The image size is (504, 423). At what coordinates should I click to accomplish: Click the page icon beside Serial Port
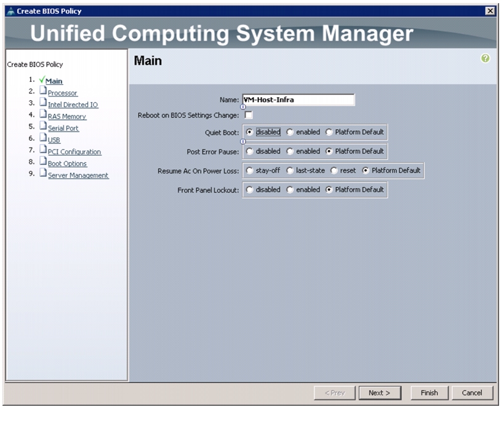[43, 125]
